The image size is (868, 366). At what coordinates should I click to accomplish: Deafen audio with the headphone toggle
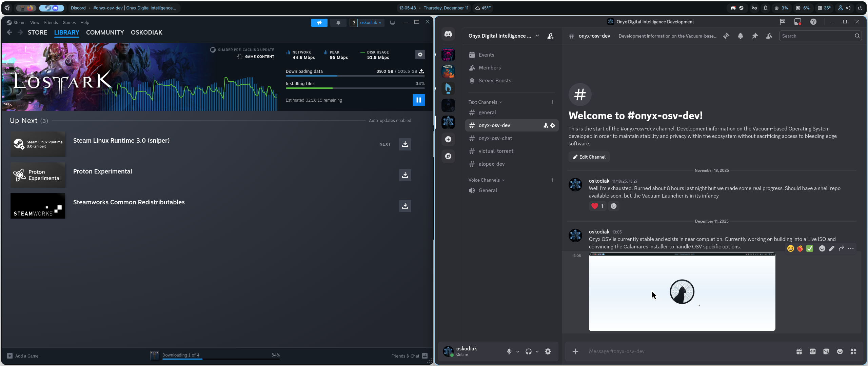tap(529, 351)
